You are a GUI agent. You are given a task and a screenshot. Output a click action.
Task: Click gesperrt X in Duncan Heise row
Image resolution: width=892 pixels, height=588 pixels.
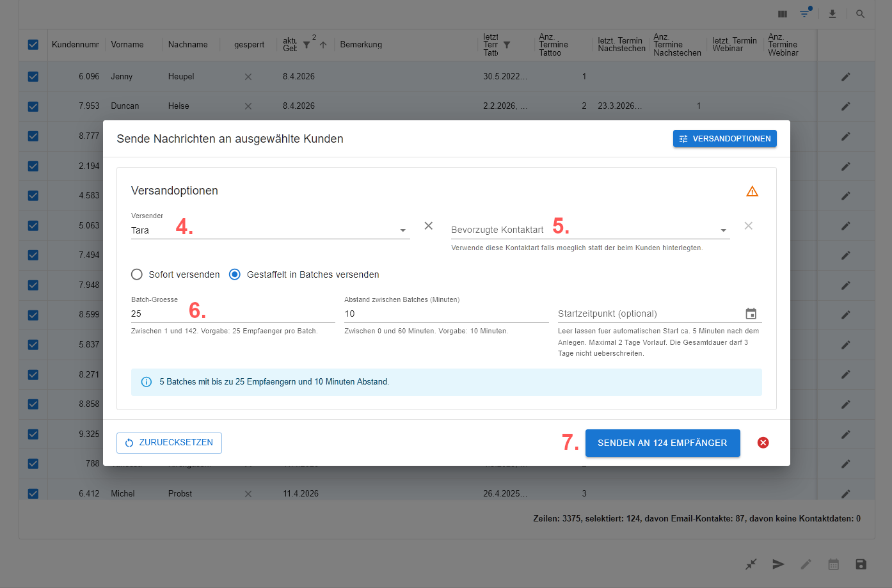[x=248, y=106]
